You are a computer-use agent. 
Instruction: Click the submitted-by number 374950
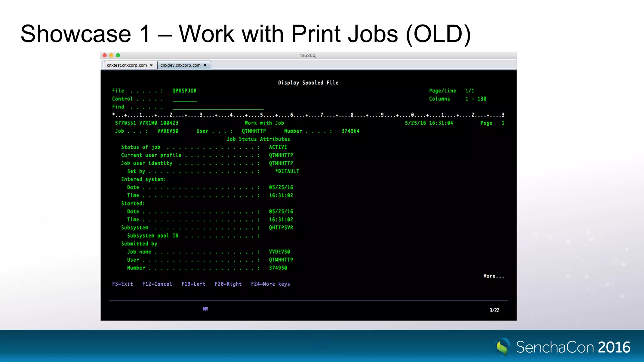[x=278, y=268]
